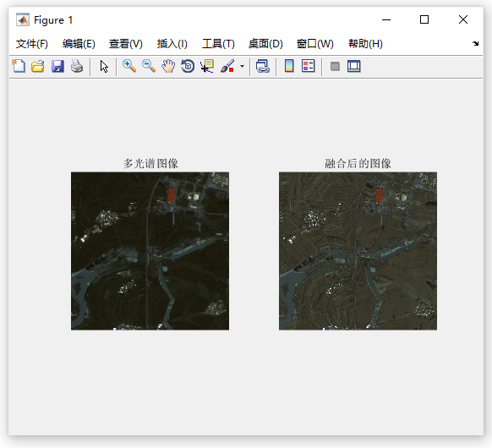Open the 文件(F) menu

point(31,44)
